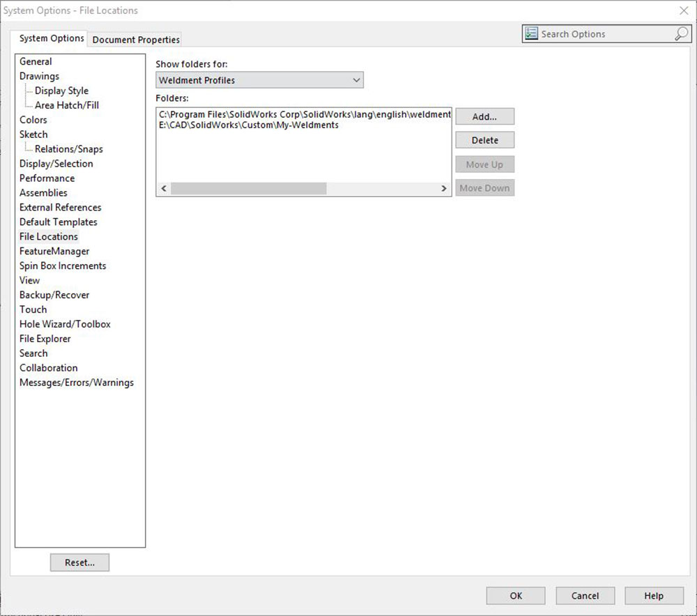Click the Add... folder button
This screenshot has height=616, width=697.
pos(484,116)
